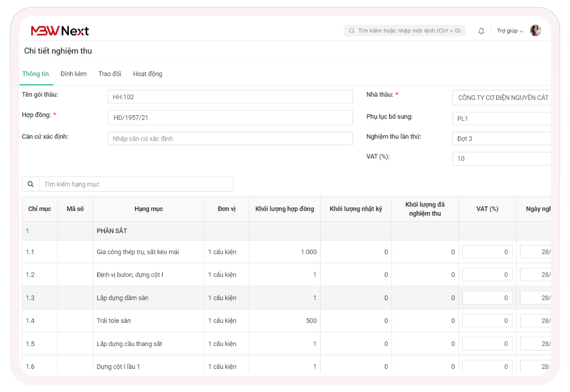Click the VAT (%) field showing 10
This screenshot has height=392, width=570.
(502, 159)
